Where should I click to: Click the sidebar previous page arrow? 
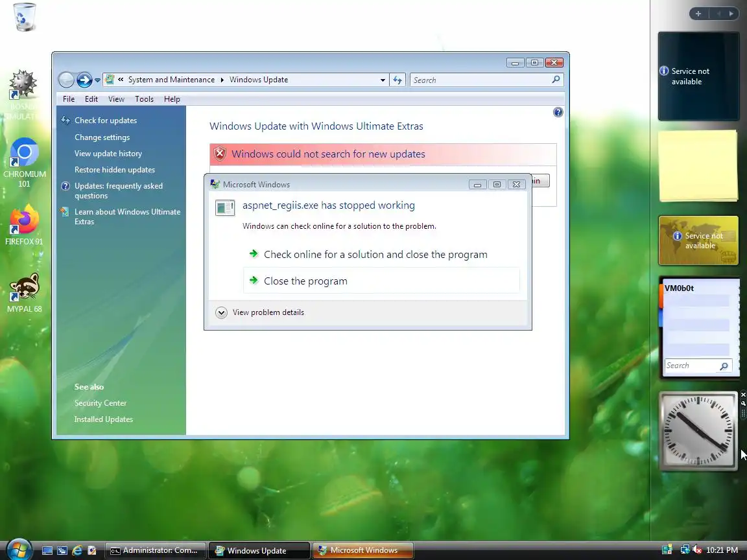[718, 14]
